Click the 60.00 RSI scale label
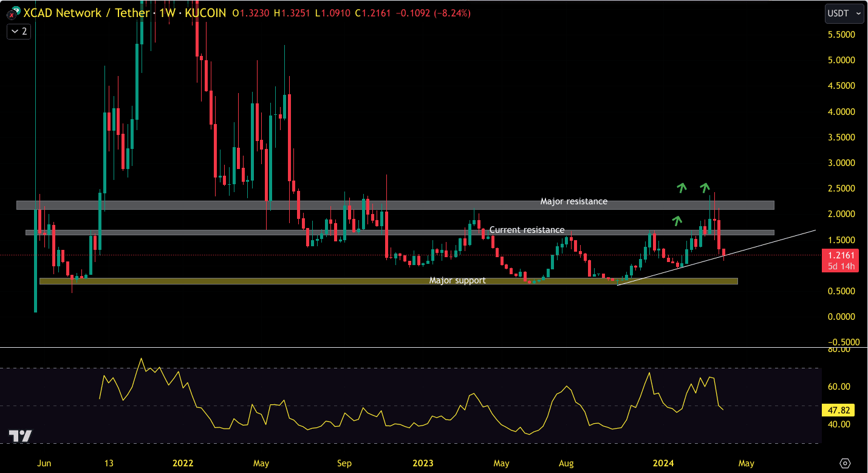 839,387
